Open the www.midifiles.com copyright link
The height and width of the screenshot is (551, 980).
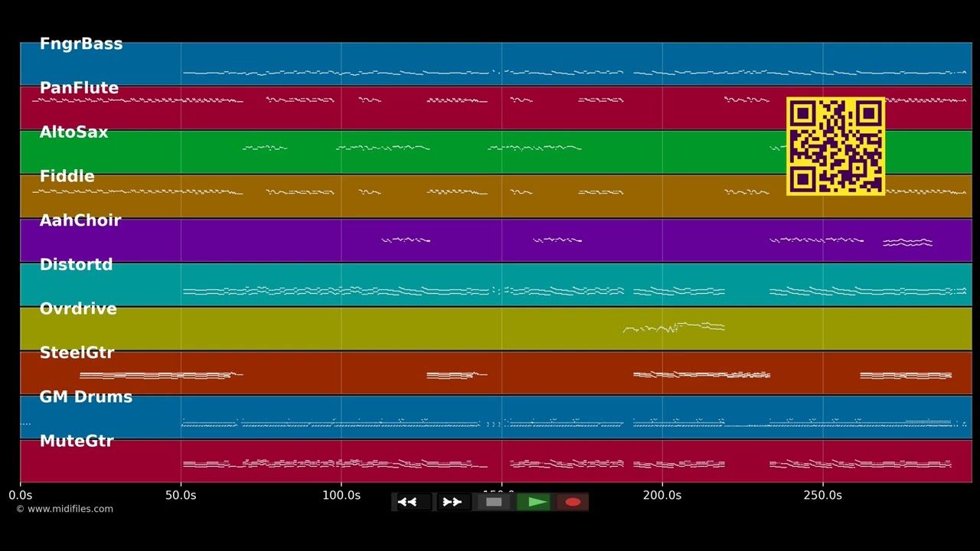point(65,509)
